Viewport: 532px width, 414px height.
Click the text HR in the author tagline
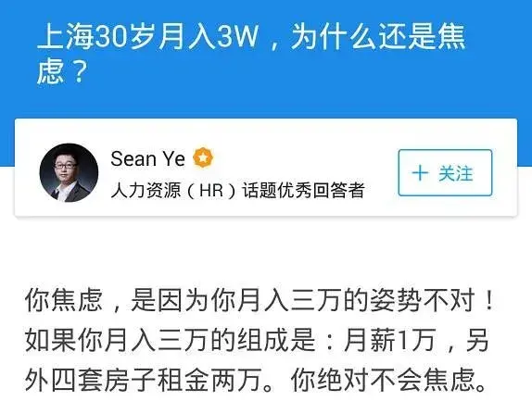coord(211,190)
